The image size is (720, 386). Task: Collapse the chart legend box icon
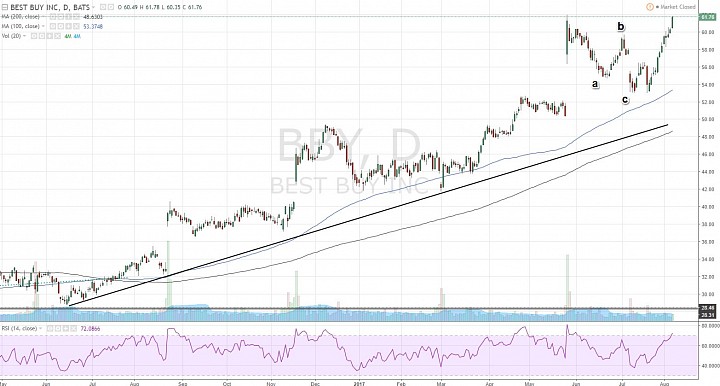tap(5, 7)
